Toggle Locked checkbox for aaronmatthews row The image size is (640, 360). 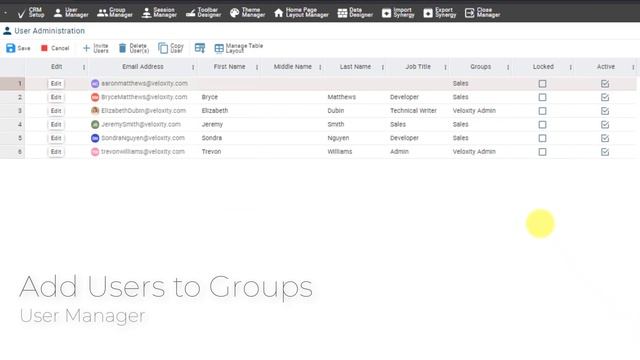(x=542, y=84)
